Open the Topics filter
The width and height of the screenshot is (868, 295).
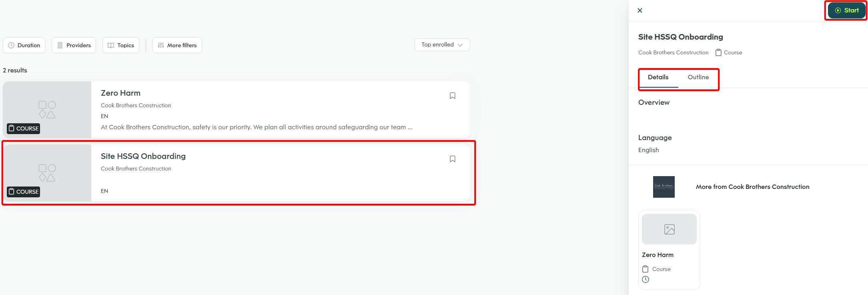click(x=121, y=45)
